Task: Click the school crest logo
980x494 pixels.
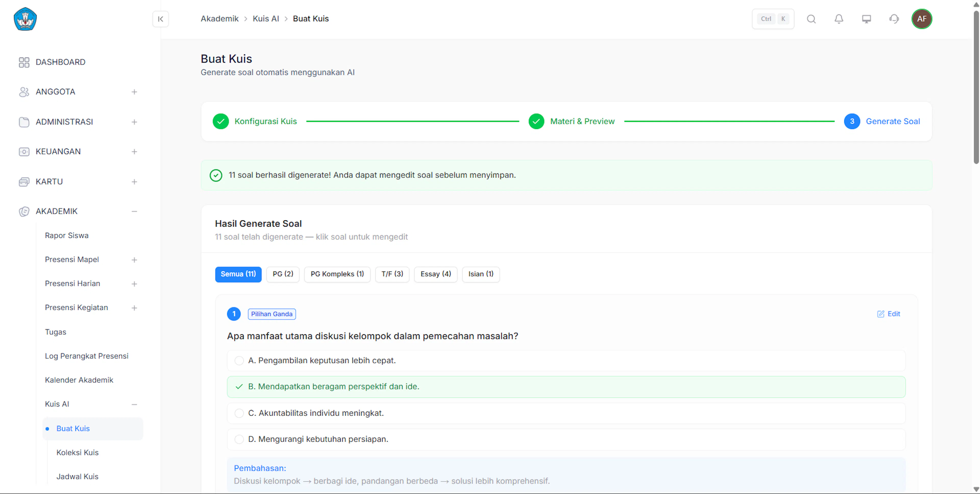Action: [25, 19]
